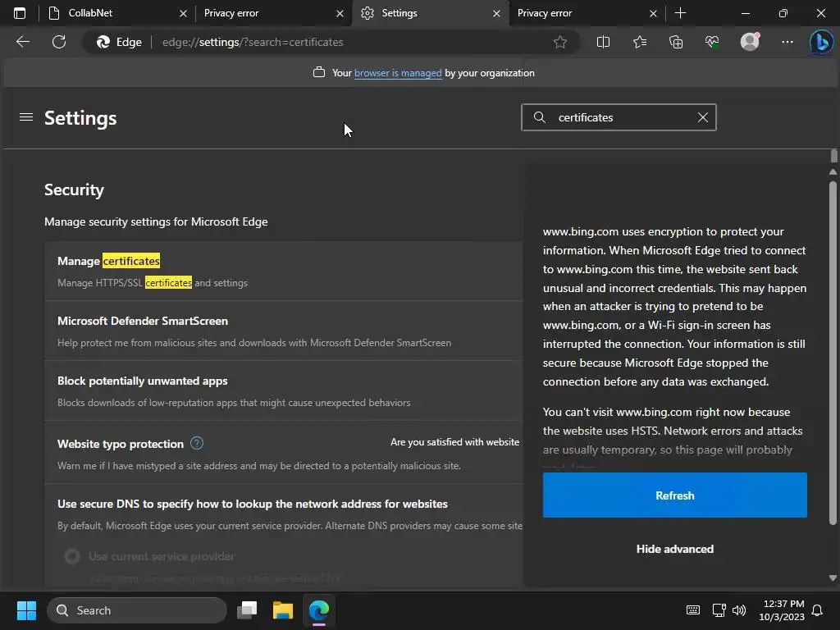Reload the page with the refresh icon

point(59,42)
